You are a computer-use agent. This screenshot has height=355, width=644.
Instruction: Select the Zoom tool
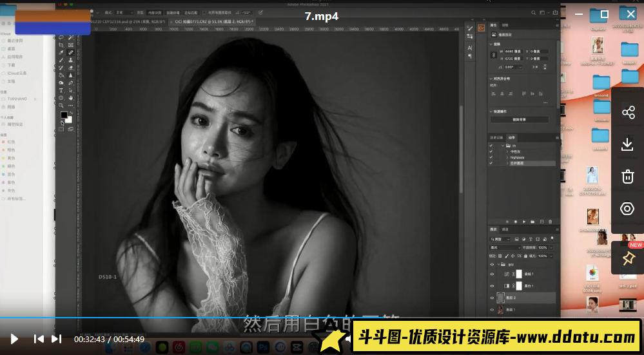61,106
